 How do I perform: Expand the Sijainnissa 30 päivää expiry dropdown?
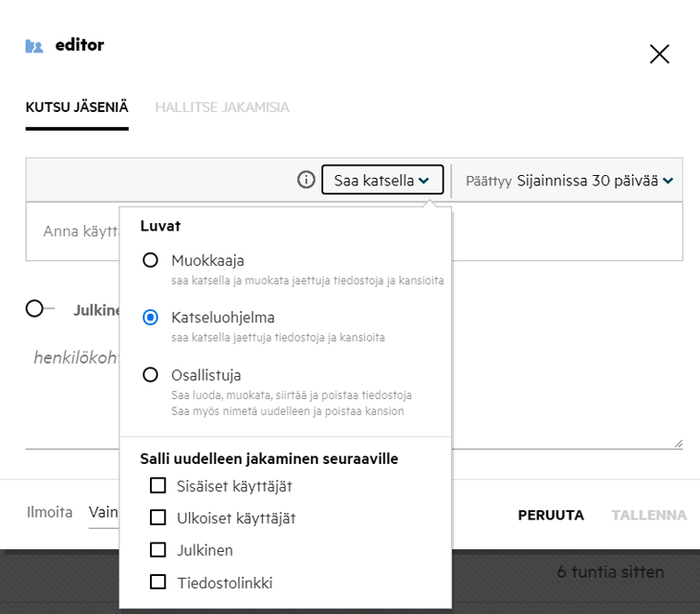594,181
